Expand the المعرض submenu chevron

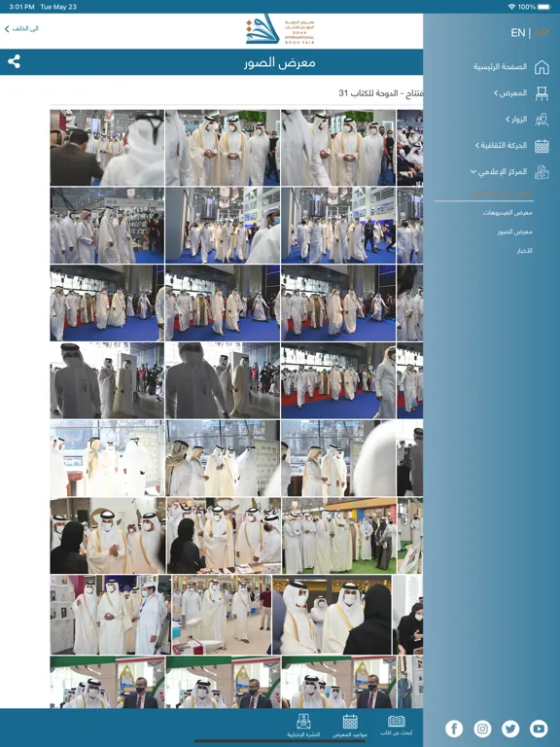coord(496,93)
